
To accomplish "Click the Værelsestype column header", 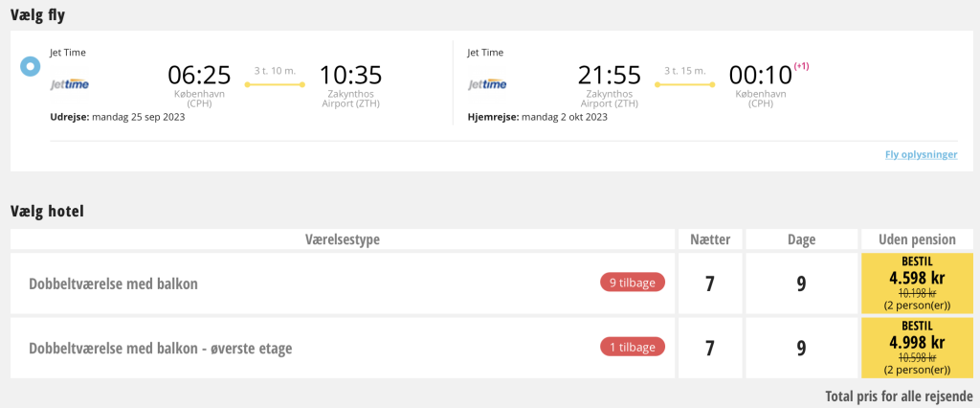I will pos(343,239).
